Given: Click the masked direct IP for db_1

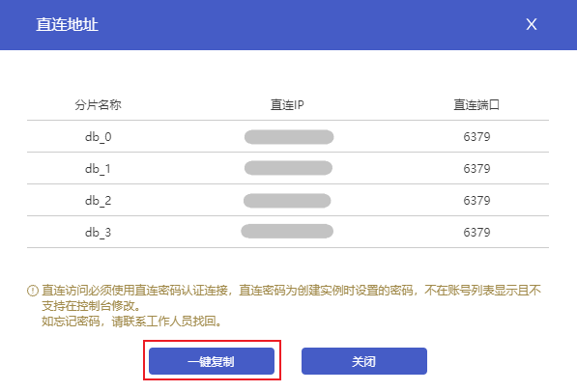Looking at the screenshot, I should pos(288,168).
